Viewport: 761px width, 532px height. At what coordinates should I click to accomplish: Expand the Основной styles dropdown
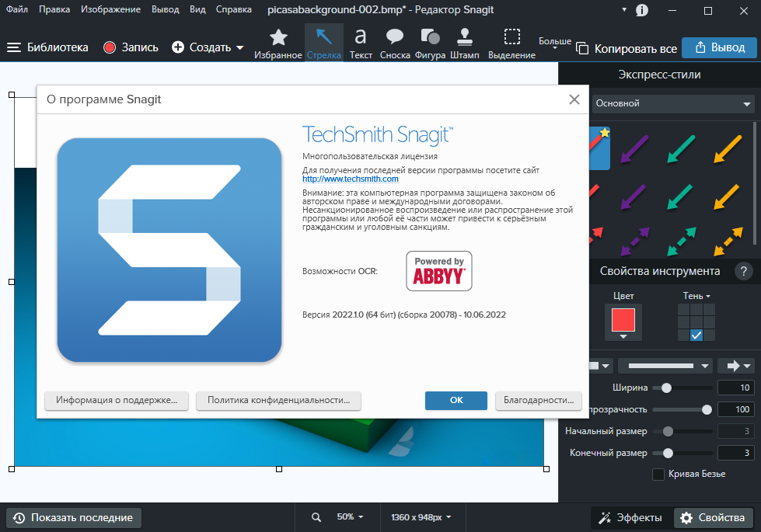pyautogui.click(x=672, y=103)
